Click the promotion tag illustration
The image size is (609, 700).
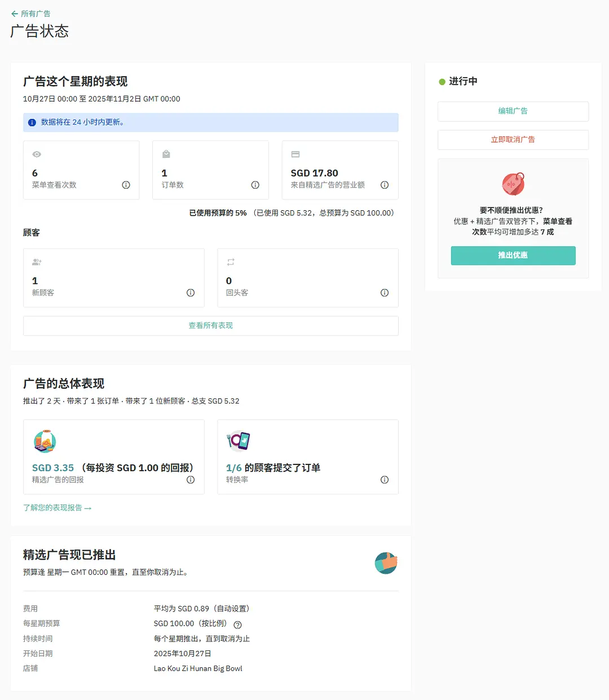coord(513,184)
